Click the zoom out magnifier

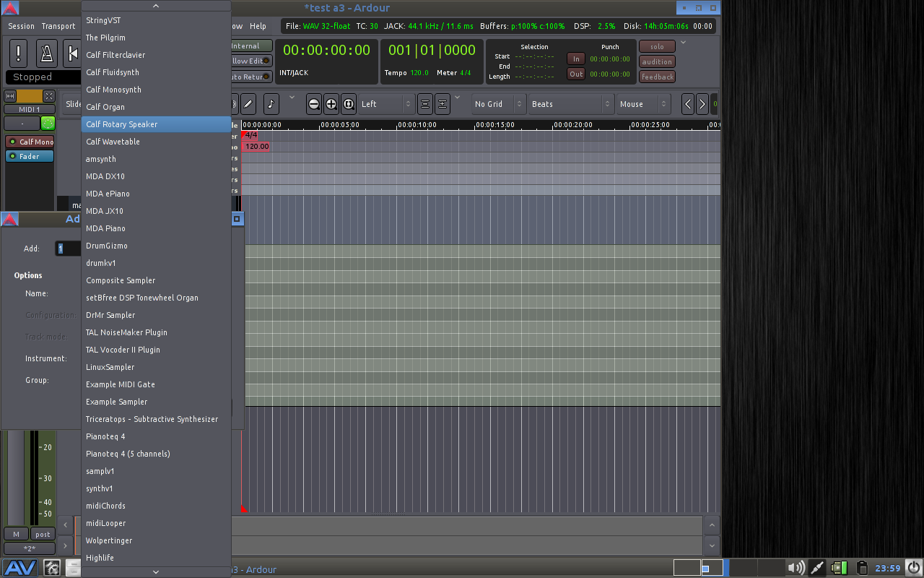coord(314,104)
